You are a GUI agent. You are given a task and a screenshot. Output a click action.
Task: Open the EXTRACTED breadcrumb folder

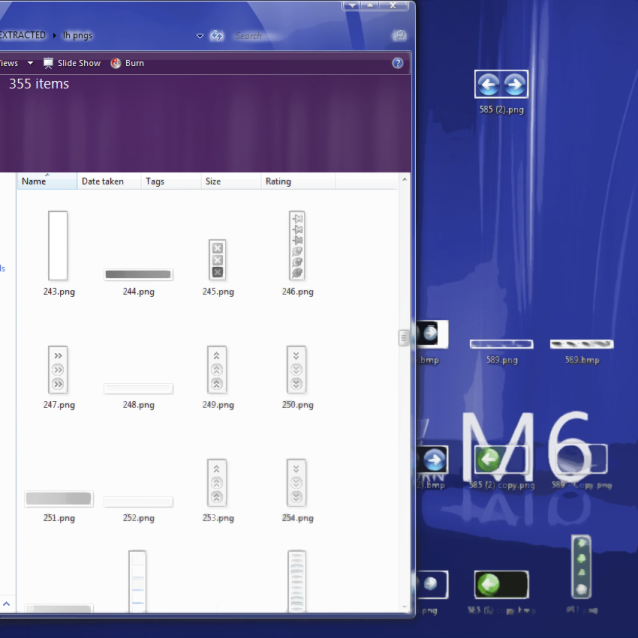[x=22, y=35]
